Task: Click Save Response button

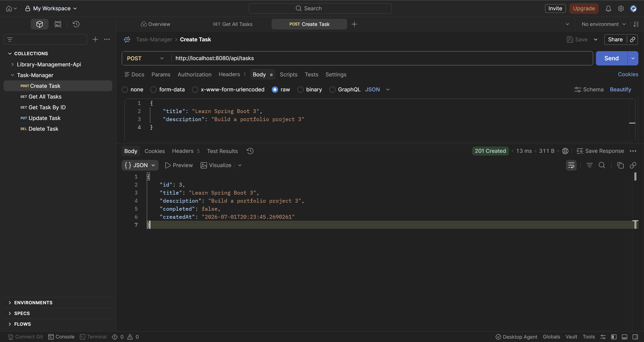Action: [600, 151]
